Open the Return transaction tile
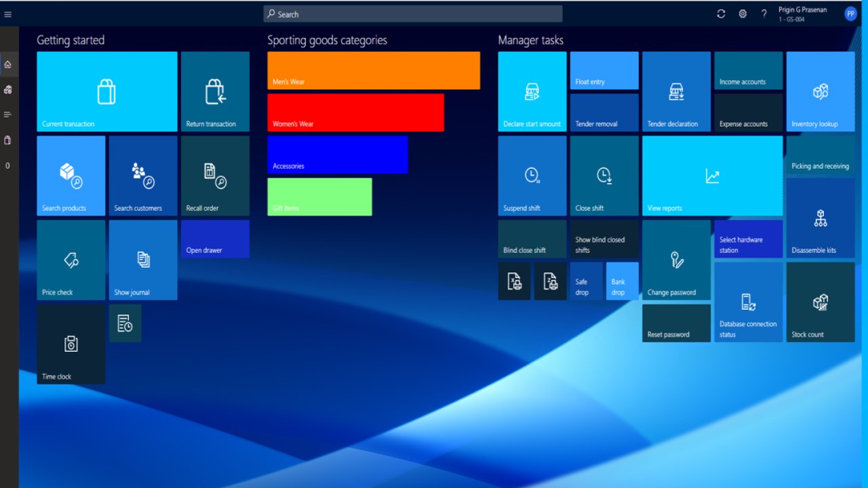The image size is (868, 488). click(215, 91)
